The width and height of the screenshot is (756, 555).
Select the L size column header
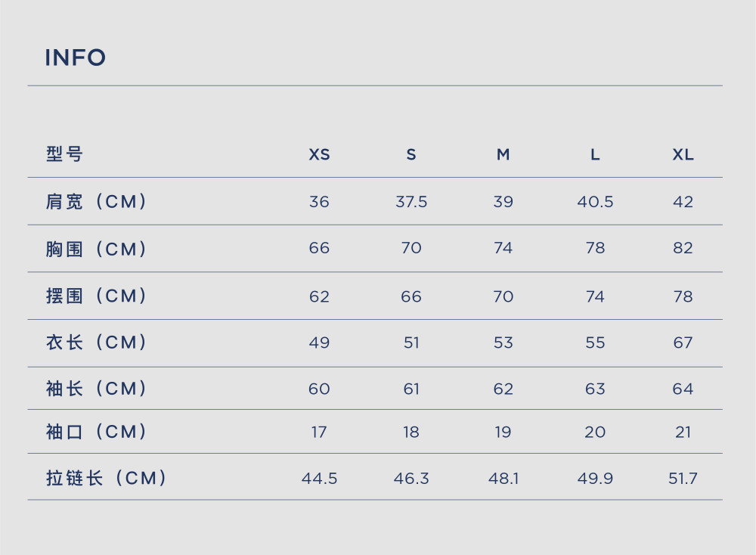click(x=595, y=154)
